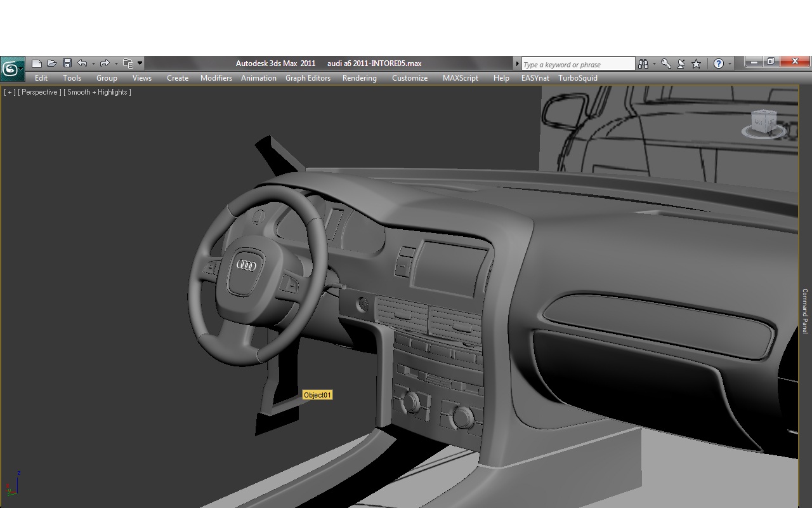Click the ViewCube in the viewport
The image size is (812, 508).
point(764,123)
